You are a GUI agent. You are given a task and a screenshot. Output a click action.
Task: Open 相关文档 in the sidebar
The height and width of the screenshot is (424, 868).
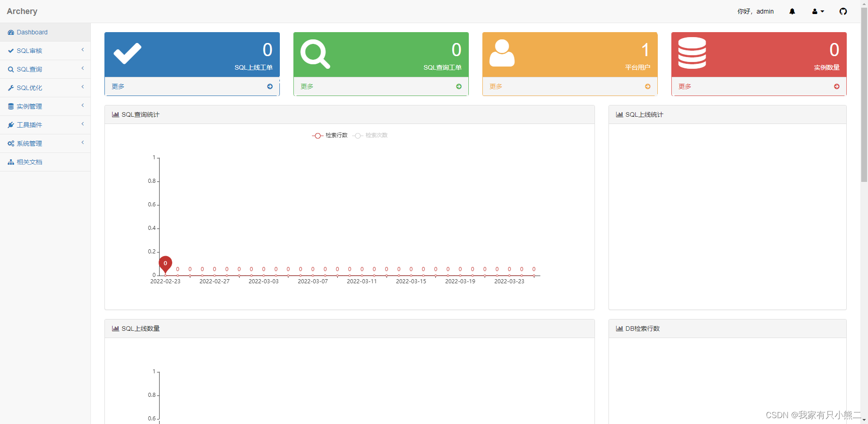pyautogui.click(x=45, y=162)
